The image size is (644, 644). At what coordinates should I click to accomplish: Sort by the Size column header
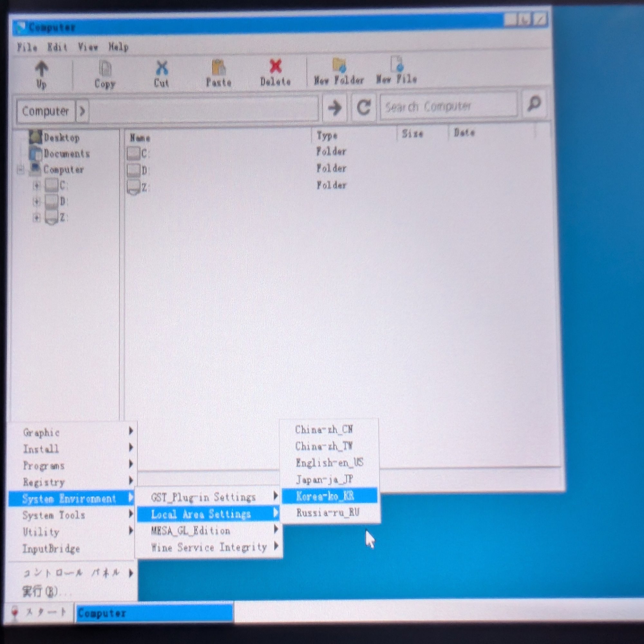pyautogui.click(x=412, y=134)
